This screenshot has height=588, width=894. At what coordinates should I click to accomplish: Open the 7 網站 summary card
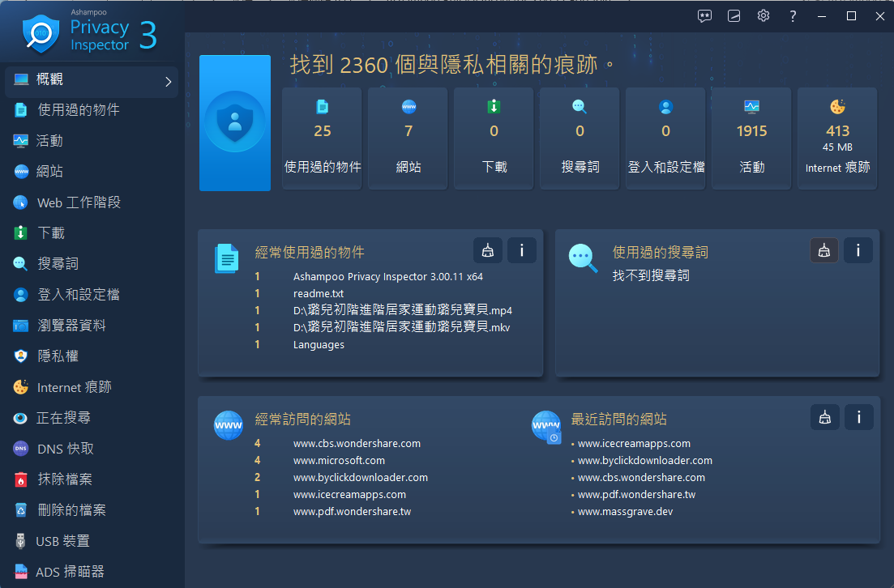tap(409, 138)
